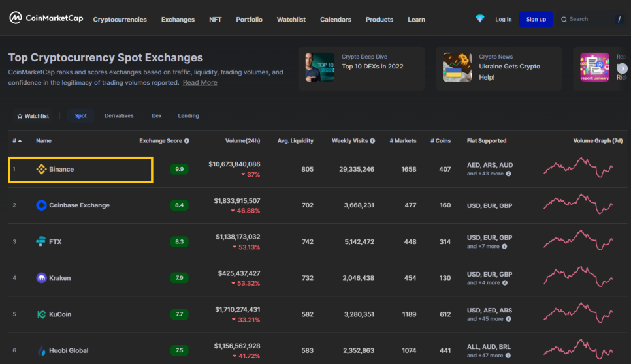
Task: Open the Exchanges menu
Action: pos(178,20)
